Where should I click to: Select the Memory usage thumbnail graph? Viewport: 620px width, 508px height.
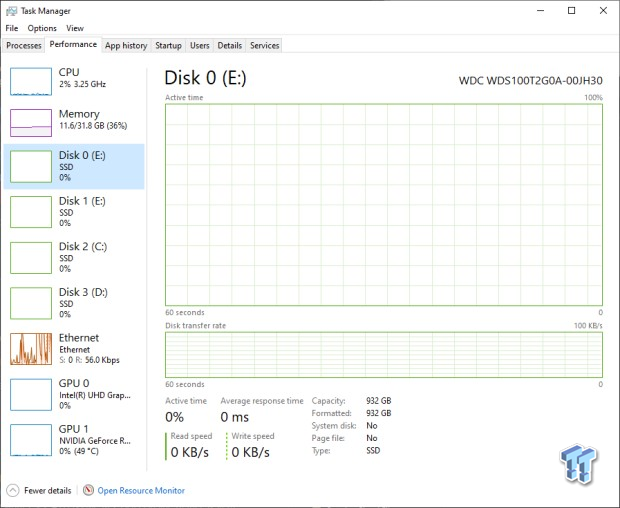point(31,123)
